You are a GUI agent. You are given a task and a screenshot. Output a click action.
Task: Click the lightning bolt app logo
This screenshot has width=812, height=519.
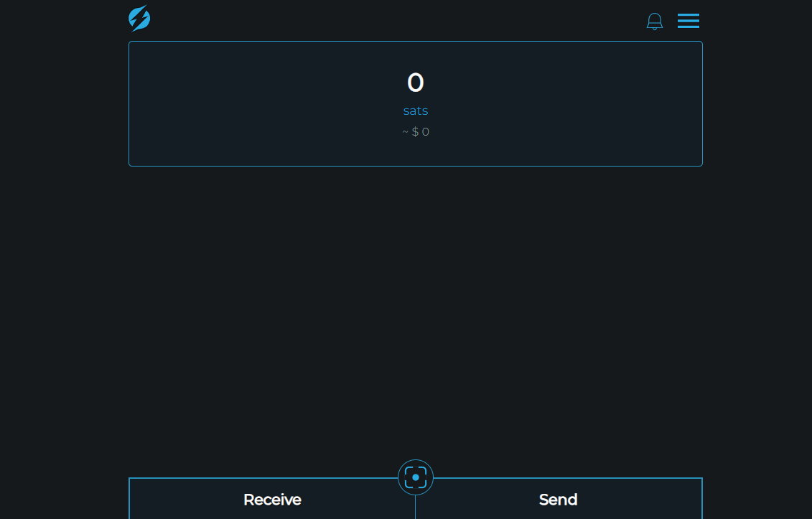(139, 19)
